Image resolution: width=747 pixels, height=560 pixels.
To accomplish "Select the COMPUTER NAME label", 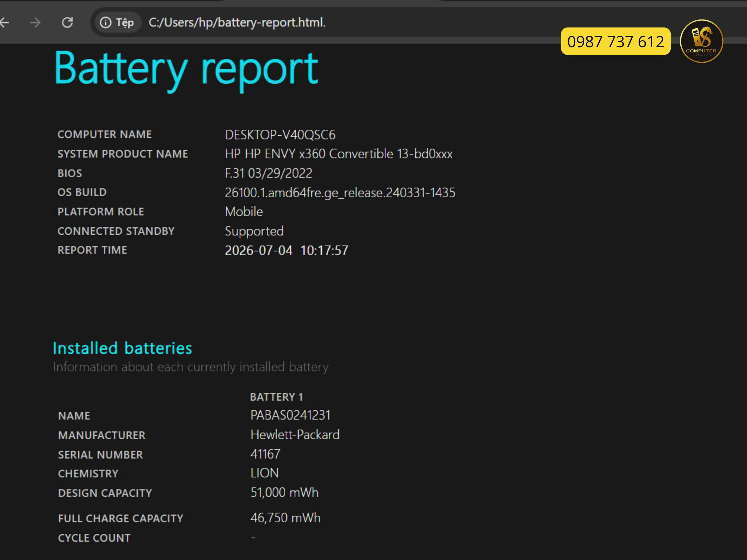I will [x=105, y=134].
